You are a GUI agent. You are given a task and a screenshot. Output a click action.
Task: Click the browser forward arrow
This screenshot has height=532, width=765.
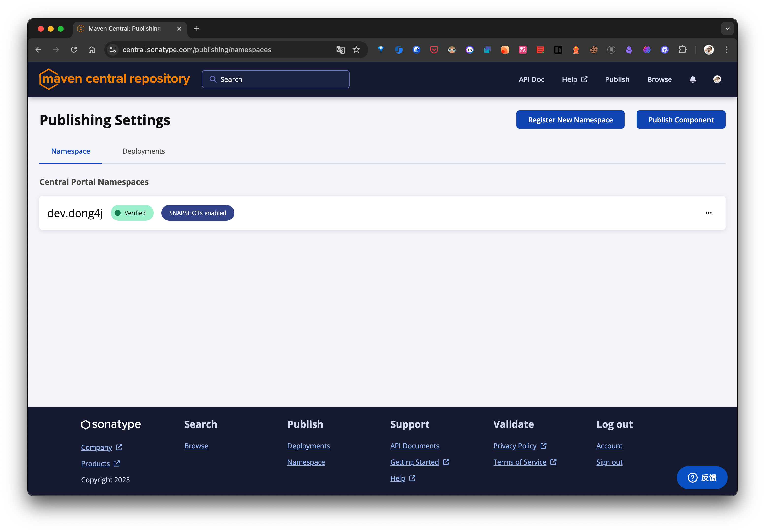[56, 50]
